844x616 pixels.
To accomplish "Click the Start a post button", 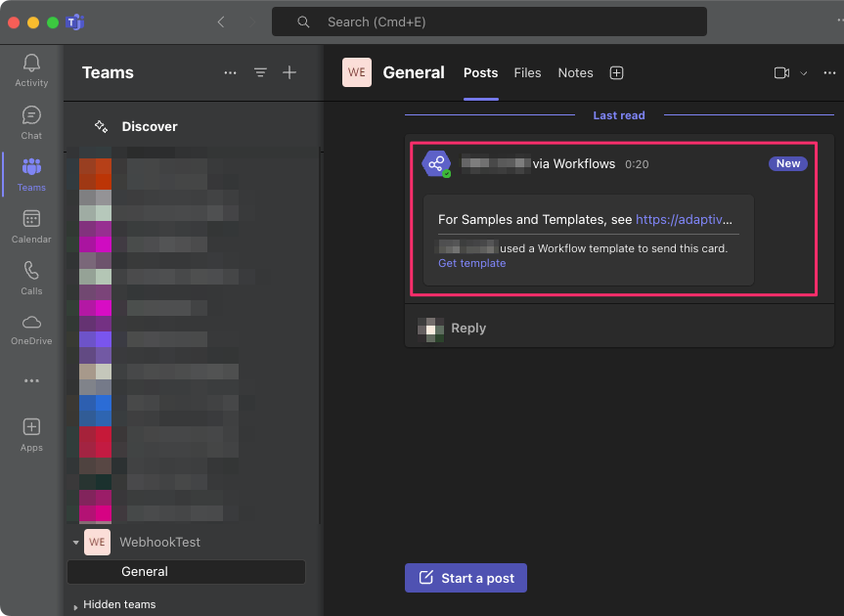I will 466,578.
